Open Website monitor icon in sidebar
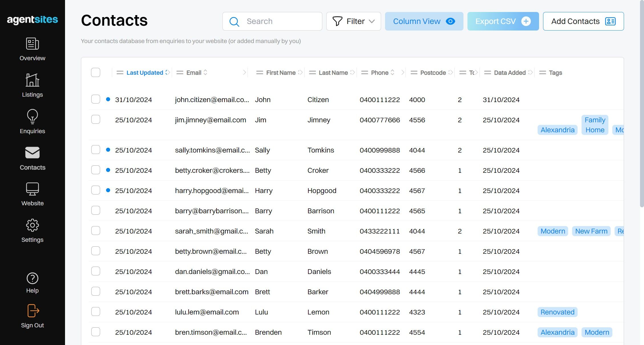 [33, 189]
